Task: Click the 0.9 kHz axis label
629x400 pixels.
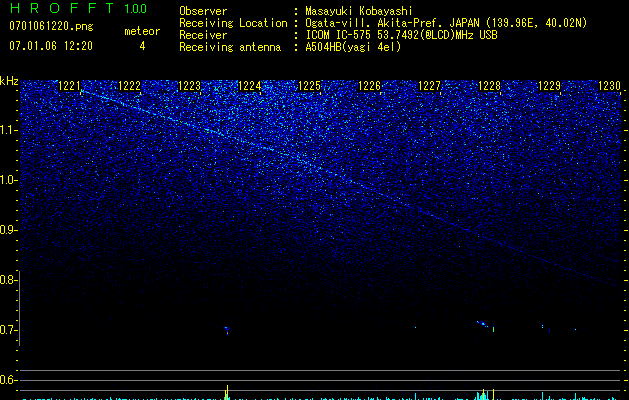Action: click(x=8, y=230)
